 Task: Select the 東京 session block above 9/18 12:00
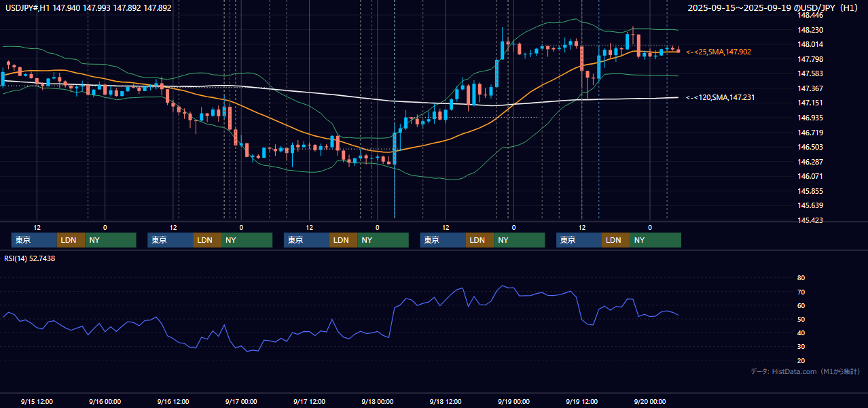pos(443,240)
